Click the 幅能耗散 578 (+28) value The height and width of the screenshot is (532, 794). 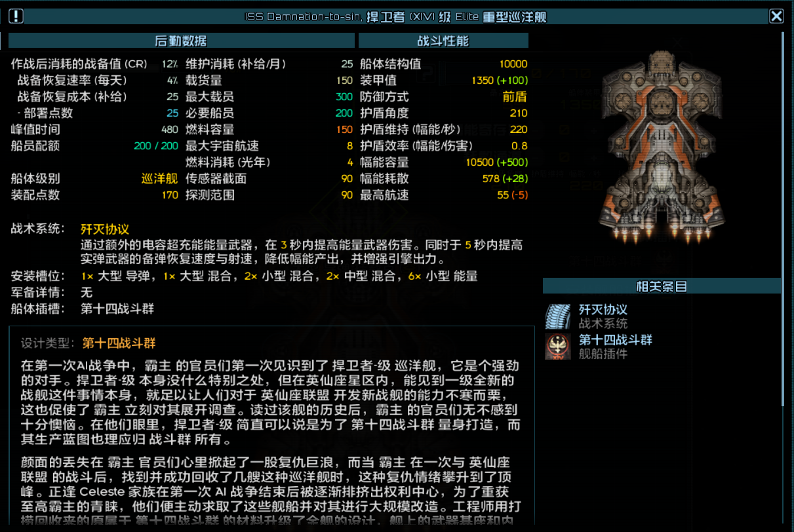pyautogui.click(x=505, y=179)
